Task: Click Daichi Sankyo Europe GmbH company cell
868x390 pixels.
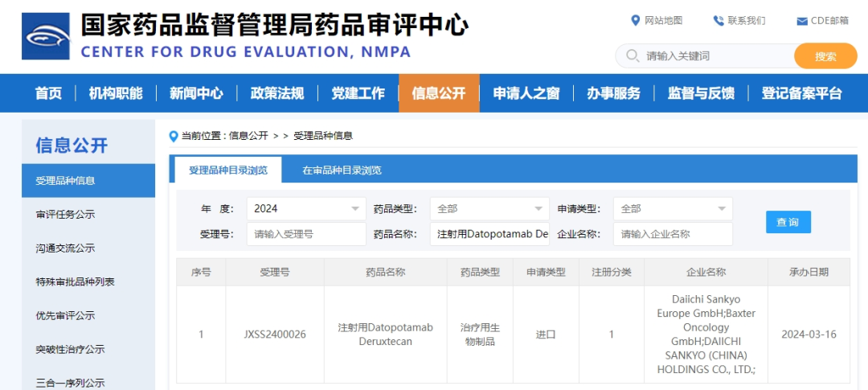Action: click(706, 334)
